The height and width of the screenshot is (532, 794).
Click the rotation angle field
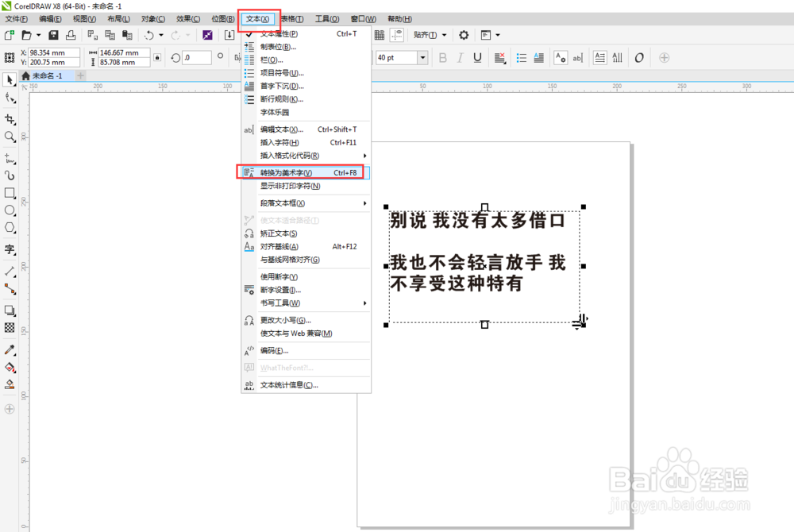(196, 58)
